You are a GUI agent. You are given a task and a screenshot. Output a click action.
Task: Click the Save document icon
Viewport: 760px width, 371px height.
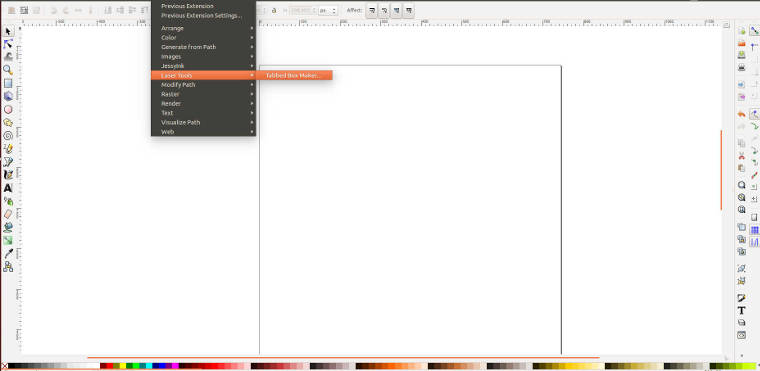point(741,55)
